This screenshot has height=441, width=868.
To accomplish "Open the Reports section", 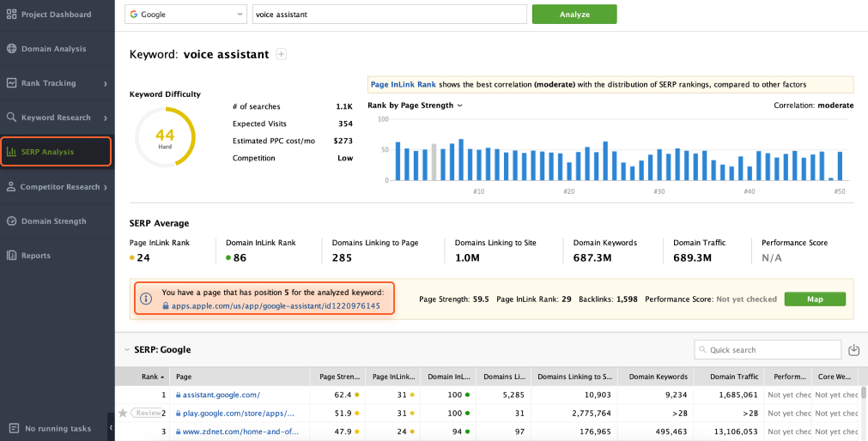I will pyautogui.click(x=35, y=256).
